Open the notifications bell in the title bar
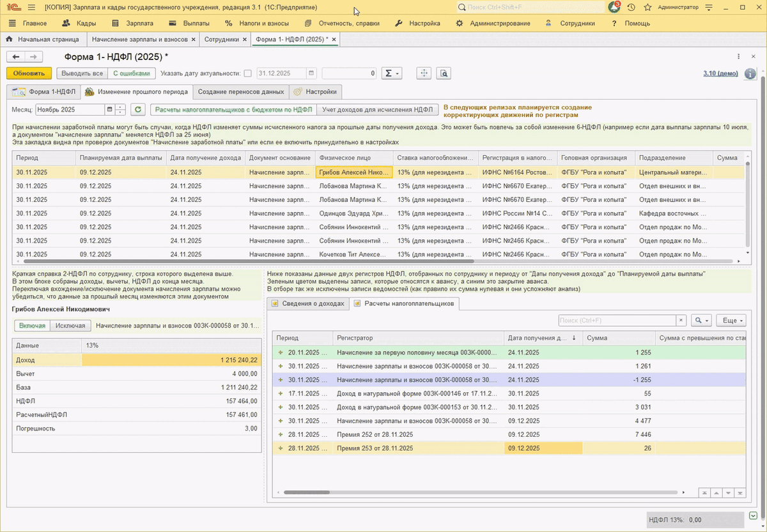 pyautogui.click(x=614, y=7)
